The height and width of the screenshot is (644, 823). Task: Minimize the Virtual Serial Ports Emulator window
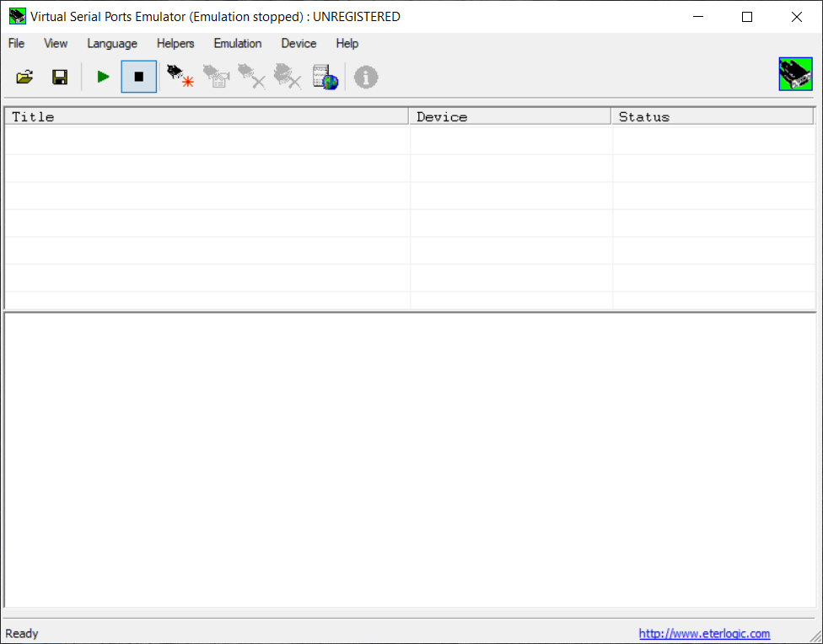[x=698, y=17]
